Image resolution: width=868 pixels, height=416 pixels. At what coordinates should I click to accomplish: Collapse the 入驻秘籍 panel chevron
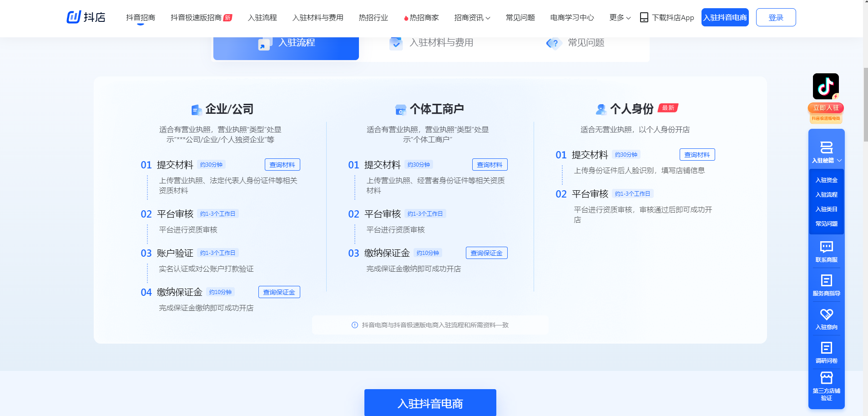coord(839,160)
